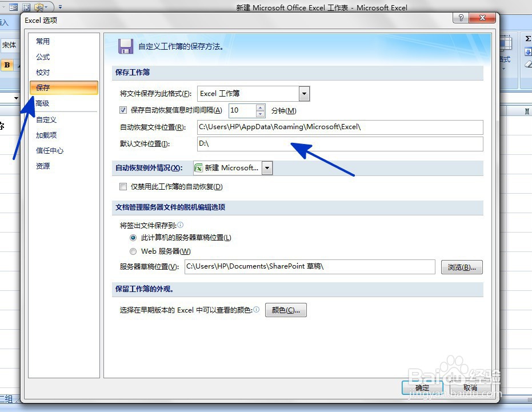Open the 校对 options category
Viewport: 532px width, 412px height.
(x=43, y=73)
